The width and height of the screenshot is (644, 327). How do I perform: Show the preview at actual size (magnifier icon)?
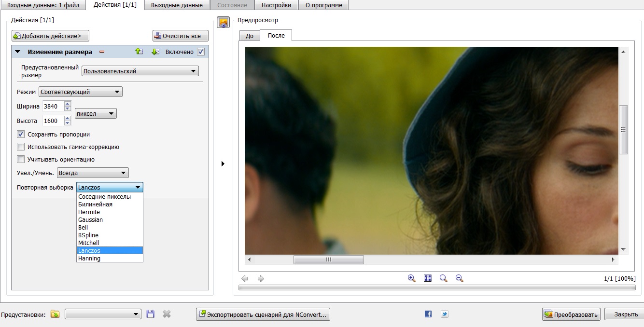(x=443, y=278)
